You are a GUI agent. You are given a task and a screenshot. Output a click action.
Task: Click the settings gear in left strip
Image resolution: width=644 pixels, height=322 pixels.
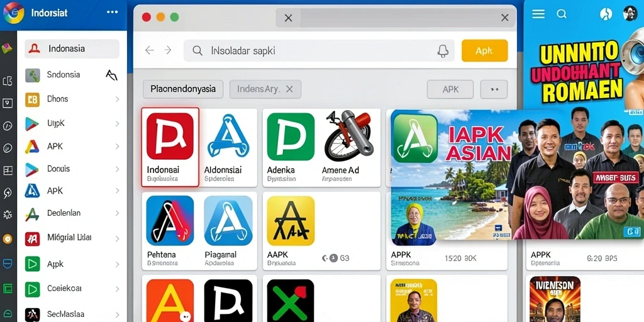(x=8, y=214)
